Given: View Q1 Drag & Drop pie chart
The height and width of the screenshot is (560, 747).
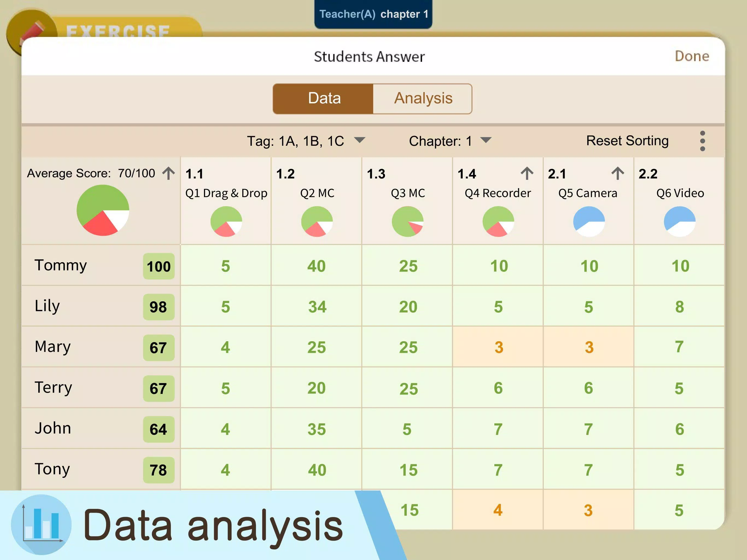Looking at the screenshot, I should coord(226,221).
